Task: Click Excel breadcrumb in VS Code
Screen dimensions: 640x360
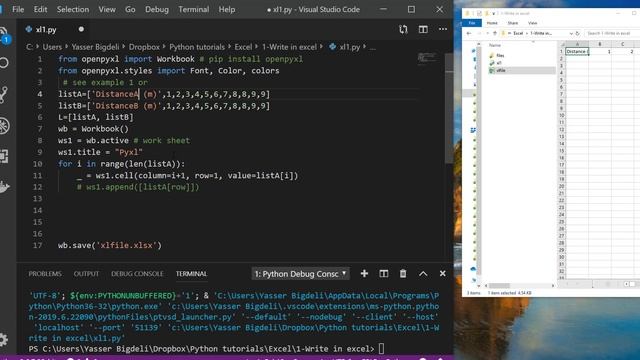Action: [243, 47]
